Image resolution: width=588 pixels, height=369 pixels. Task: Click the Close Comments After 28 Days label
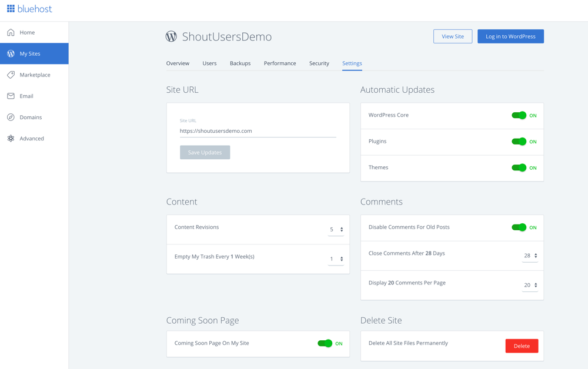pyautogui.click(x=406, y=253)
